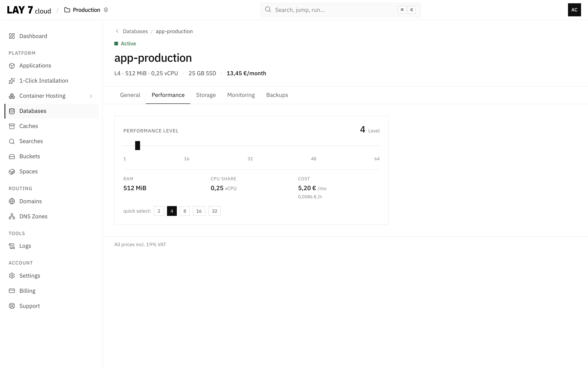Screen dimensions: 588x368
Task: Click the 1-Click Installation sparkle icon
Action: point(12,81)
